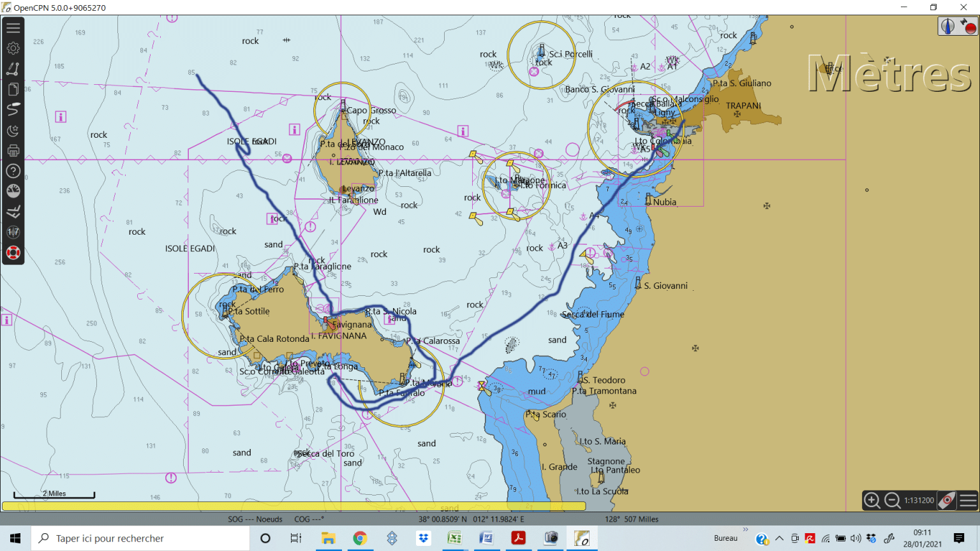
Task: Click the Windows search box
Action: [140, 538]
